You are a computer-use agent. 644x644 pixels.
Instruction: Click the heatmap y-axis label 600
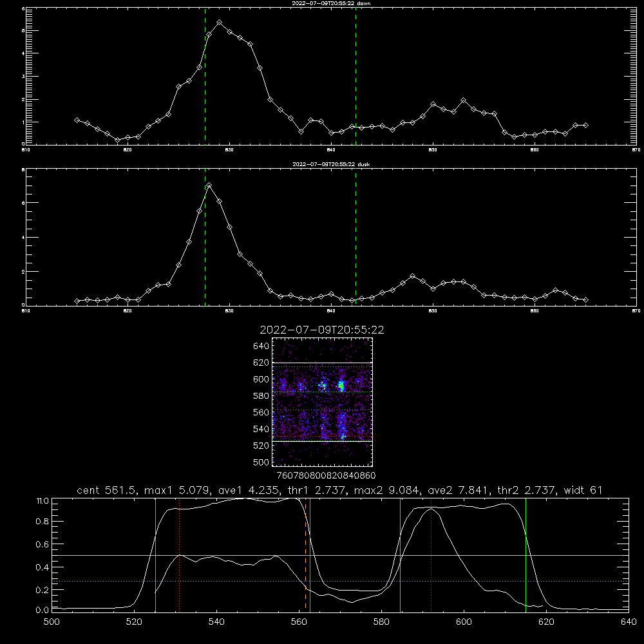click(261, 379)
